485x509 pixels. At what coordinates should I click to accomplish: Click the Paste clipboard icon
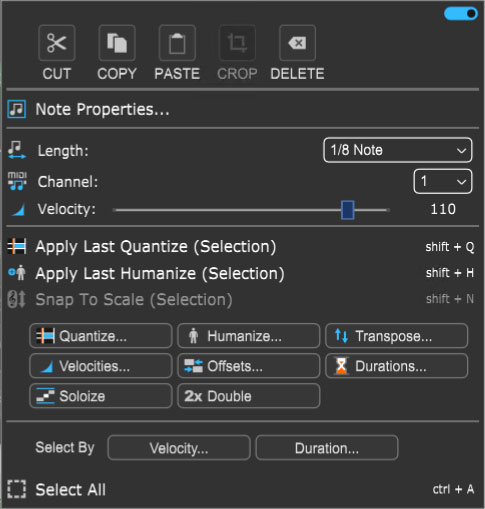[177, 43]
